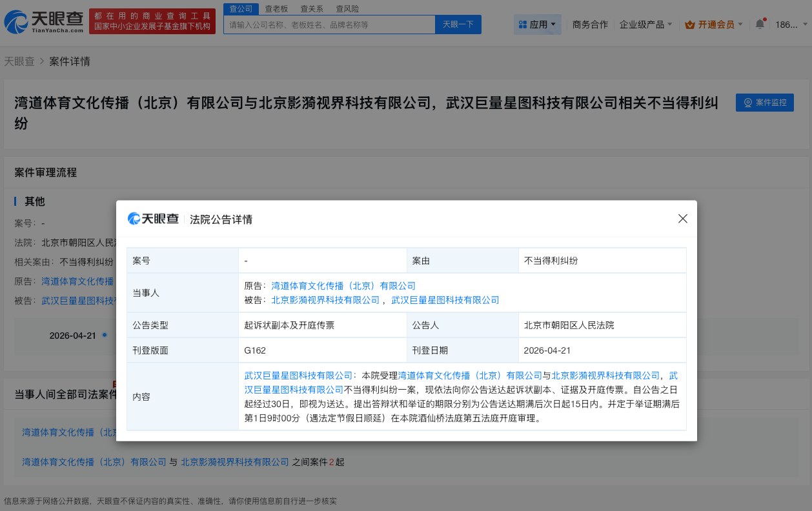The height and width of the screenshot is (511, 812).
Task: Click the TianYanCha logo in top-left corner
Action: pyautogui.click(x=42, y=21)
